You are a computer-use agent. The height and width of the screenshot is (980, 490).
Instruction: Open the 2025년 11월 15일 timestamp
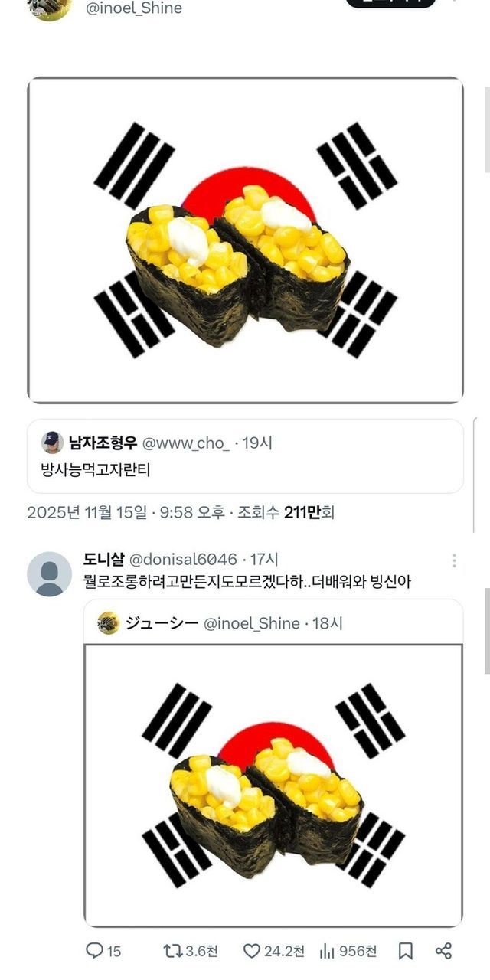coord(87,513)
